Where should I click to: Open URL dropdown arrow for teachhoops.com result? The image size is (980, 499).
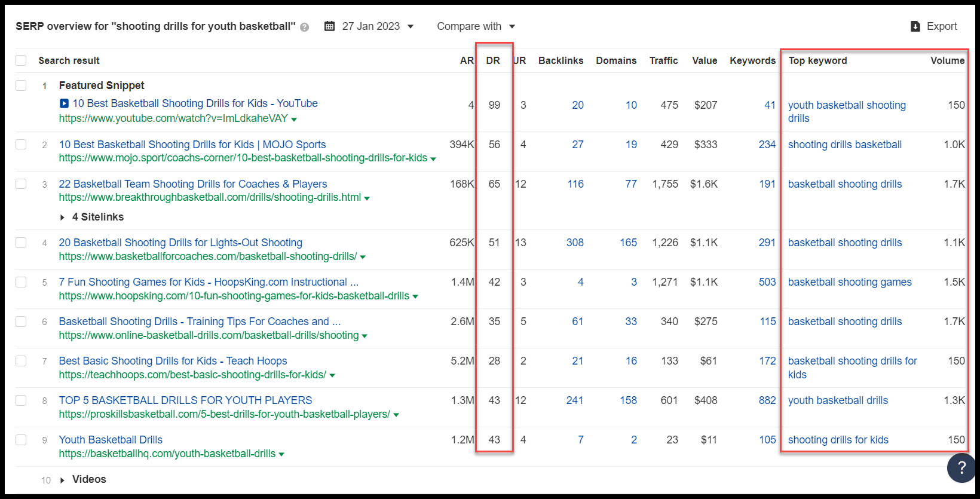(332, 376)
